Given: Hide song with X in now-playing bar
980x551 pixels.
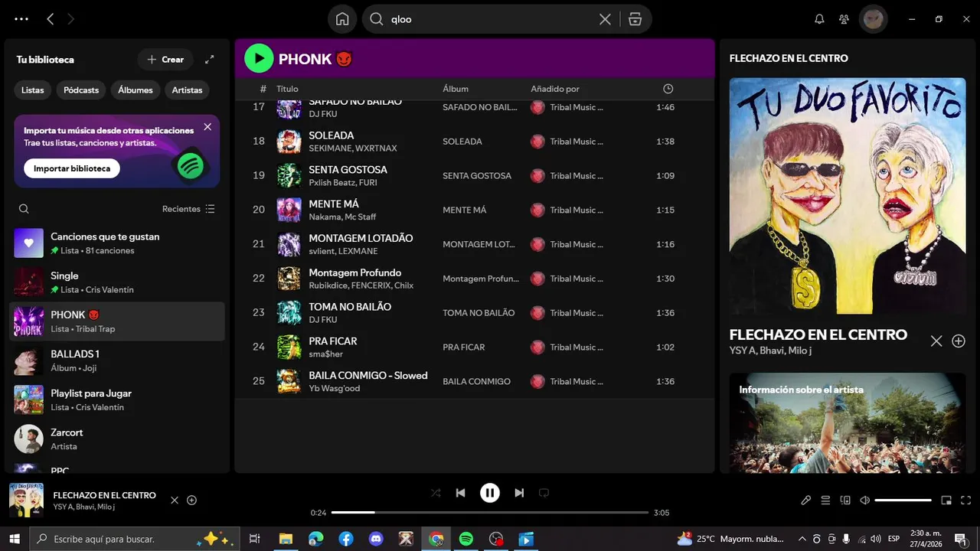Looking at the screenshot, I should [174, 500].
